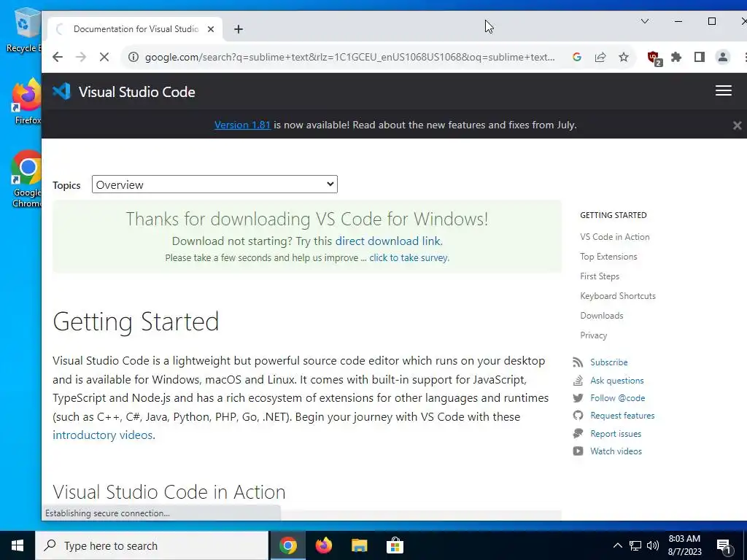Open the Version 1.81 link
Screen dimensions: 747x560
(242, 125)
